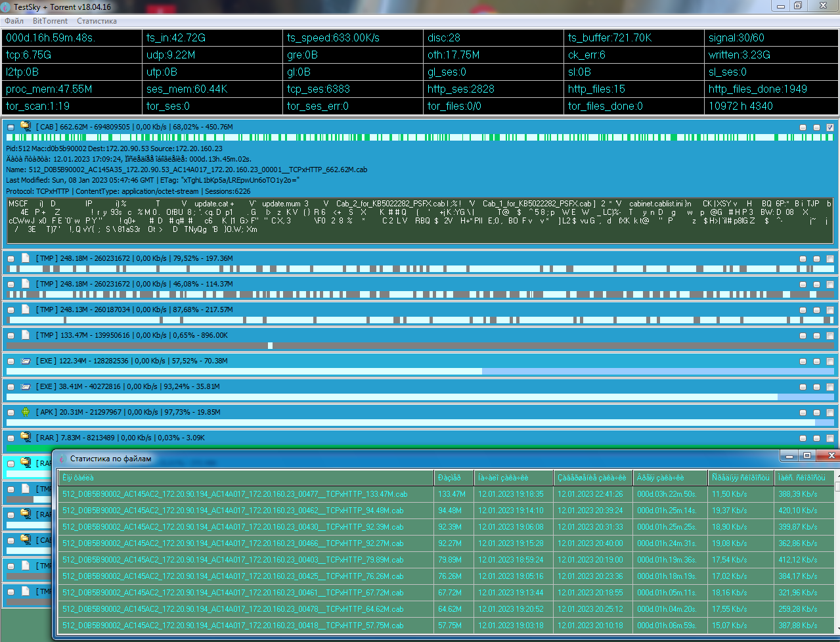840x642 pixels.
Task: Click the file icon of TMP 133.47M row
Action: [26, 335]
